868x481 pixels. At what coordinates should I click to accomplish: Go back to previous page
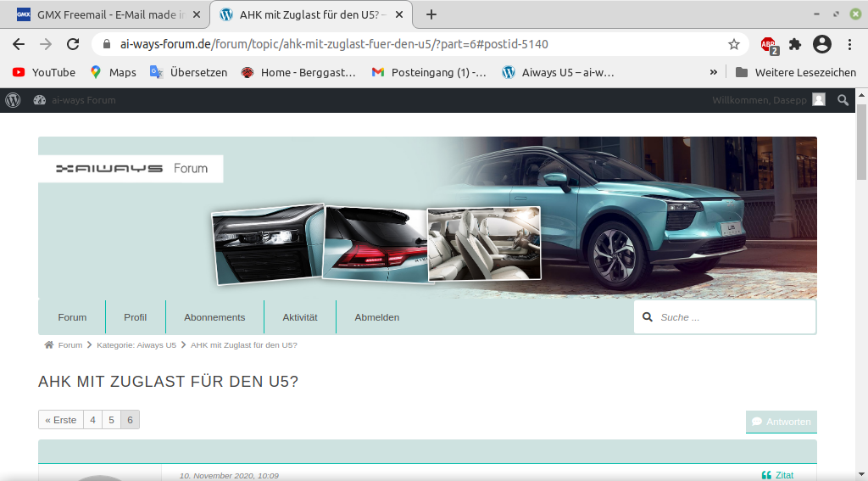click(19, 44)
